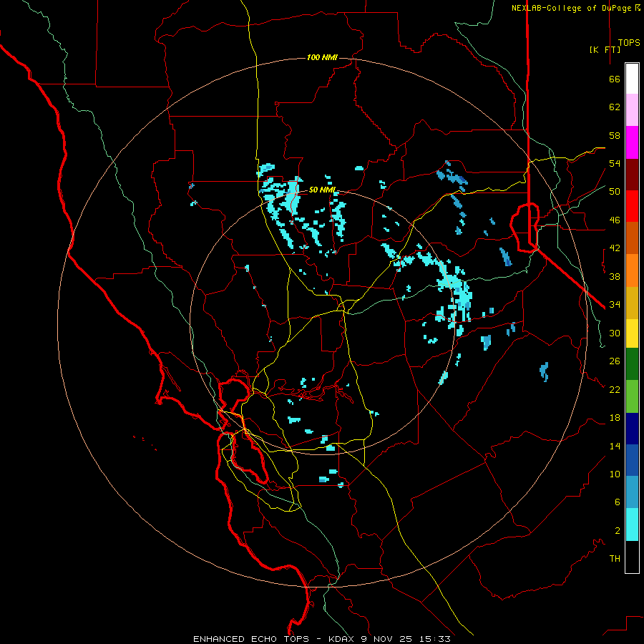
Task: Click the navy 22 legend swatch
Action: (632, 429)
